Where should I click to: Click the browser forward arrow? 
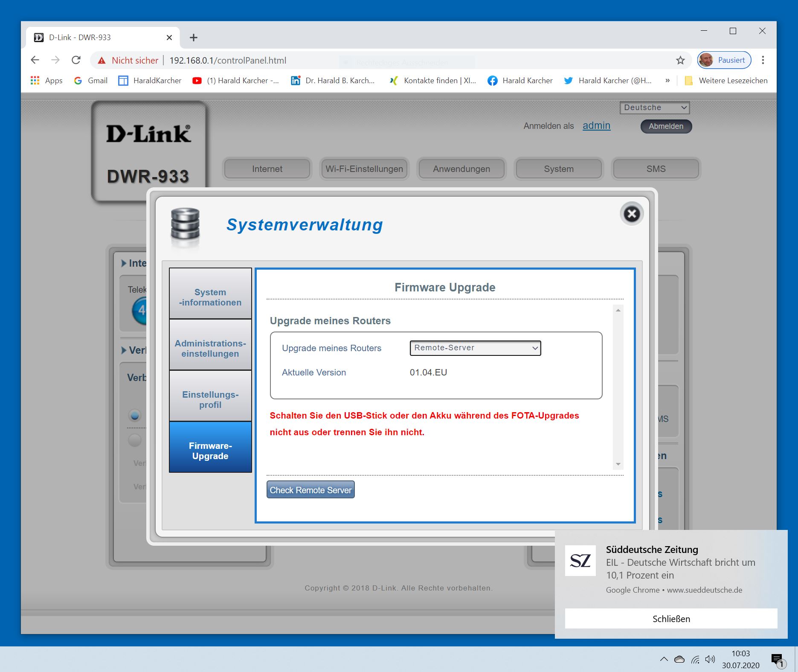pos(55,60)
